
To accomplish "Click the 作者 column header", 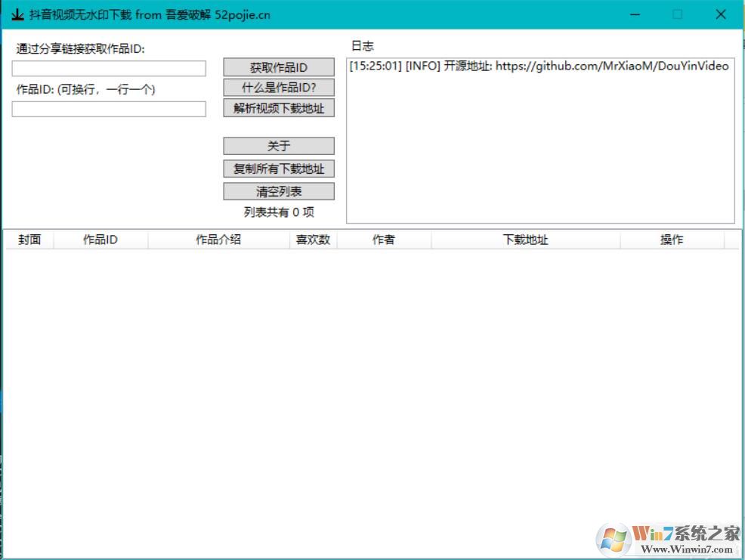I will tap(385, 240).
